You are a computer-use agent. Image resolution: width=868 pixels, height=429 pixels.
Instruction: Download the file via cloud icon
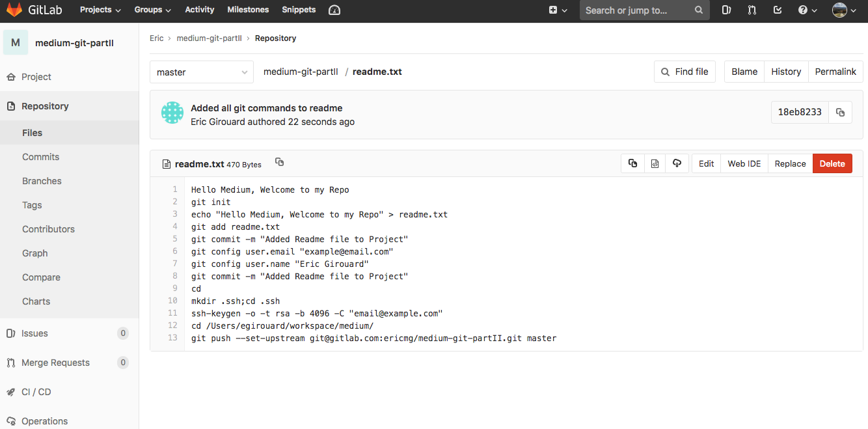(x=677, y=163)
